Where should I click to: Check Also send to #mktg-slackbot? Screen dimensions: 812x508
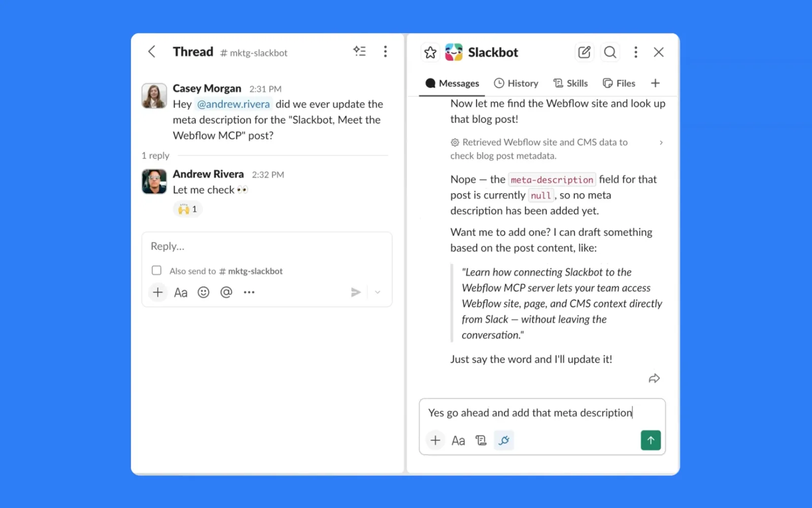click(156, 270)
